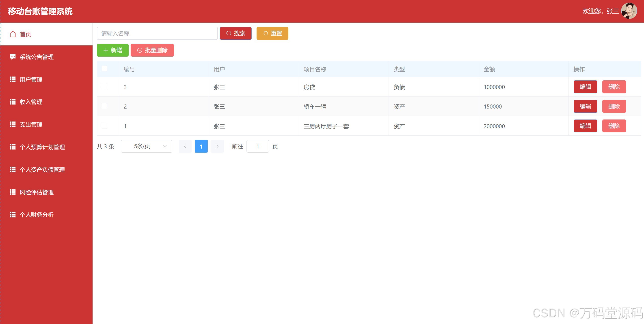Click the previous page arrow in pagination
The height and width of the screenshot is (324, 644).
(185, 146)
